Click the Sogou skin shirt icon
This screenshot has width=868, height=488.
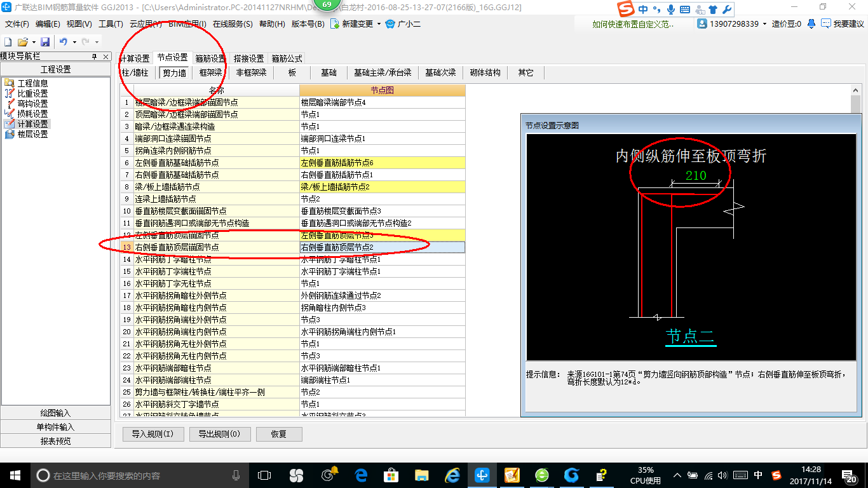(x=714, y=10)
